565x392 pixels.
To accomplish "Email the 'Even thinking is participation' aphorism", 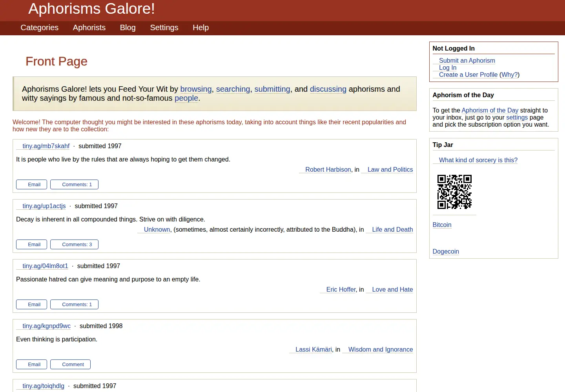I will click(x=31, y=365).
